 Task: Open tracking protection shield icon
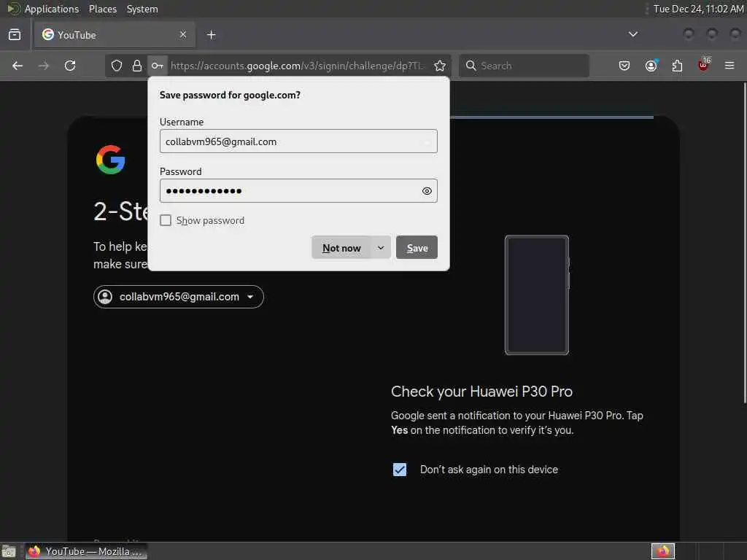pos(117,66)
